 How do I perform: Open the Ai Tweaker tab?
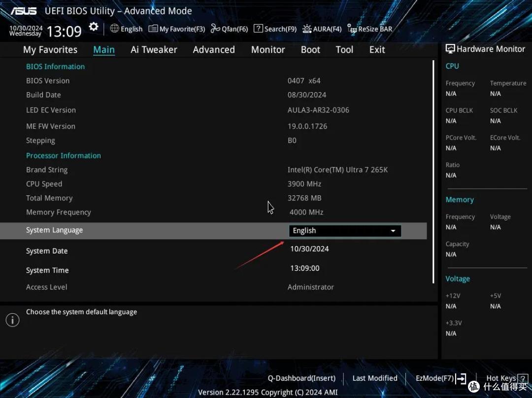154,50
